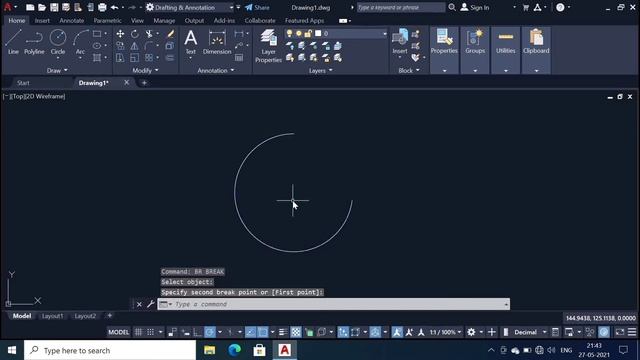Click the command line input field

[x=334, y=304]
